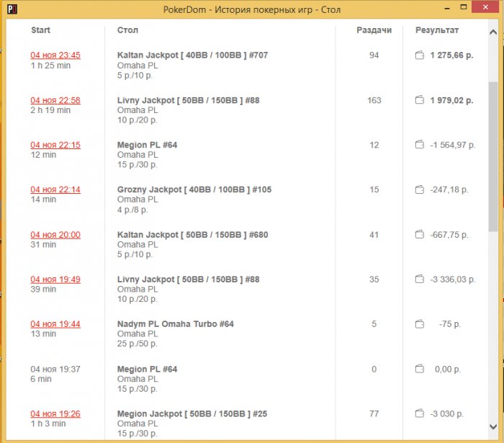504x443 pixels.
Task: Click wallet icon beside 1 979,02 р. result
Action: (x=420, y=100)
